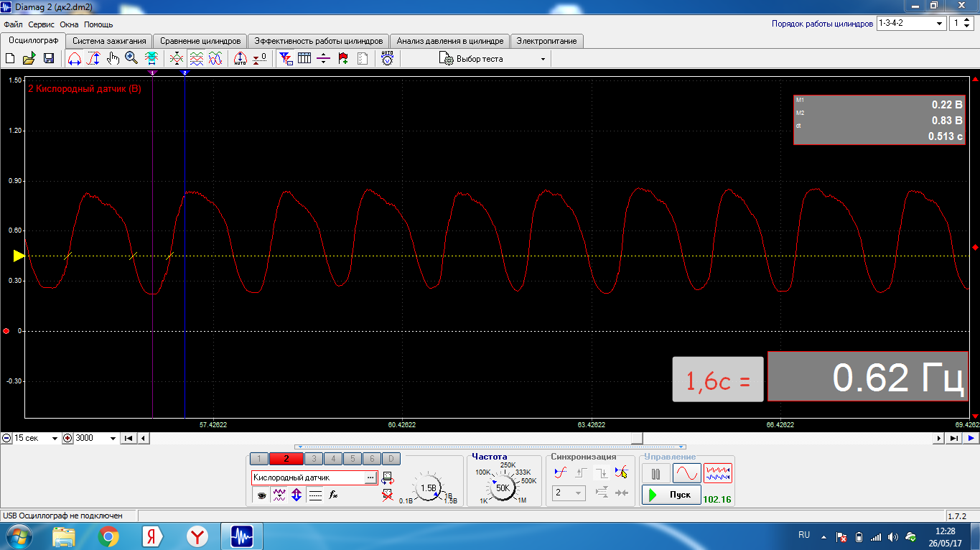980x550 pixels.
Task: Click the auto amplitude scaling icon
Action: [x=241, y=59]
